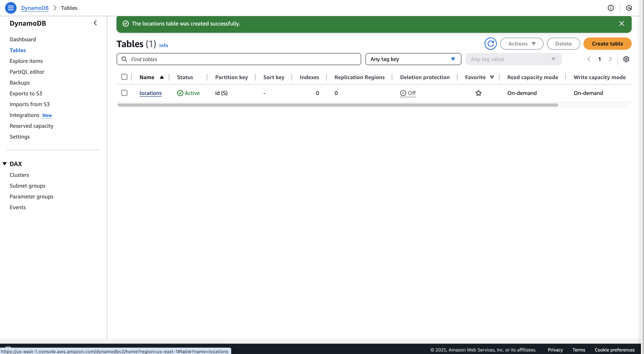This screenshot has width=644, height=354.
Task: Click the Create table button
Action: coord(607,44)
